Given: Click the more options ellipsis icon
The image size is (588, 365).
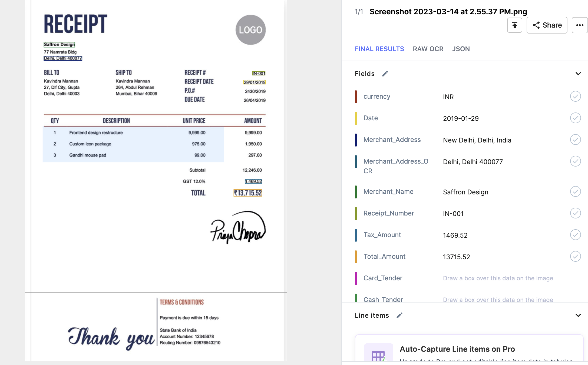Looking at the screenshot, I should (580, 25).
